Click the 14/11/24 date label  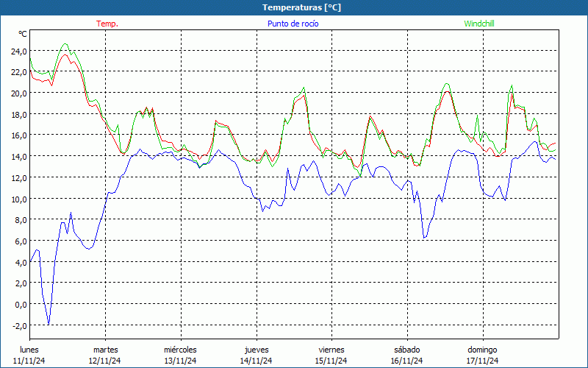pos(256,361)
